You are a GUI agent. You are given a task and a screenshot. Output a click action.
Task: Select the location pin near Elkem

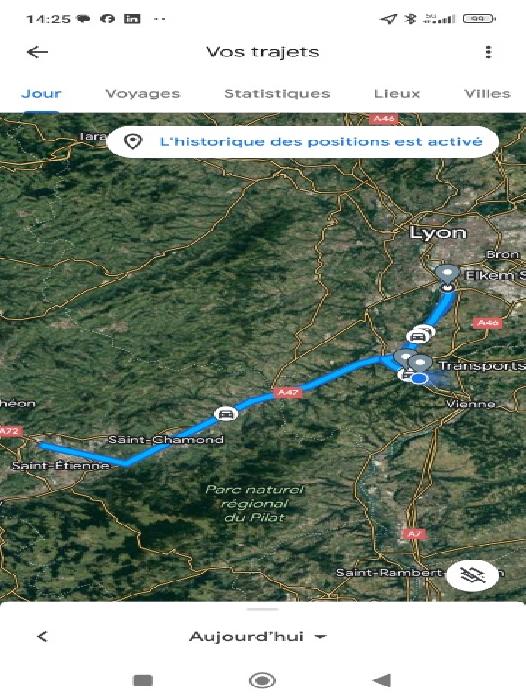[447, 273]
